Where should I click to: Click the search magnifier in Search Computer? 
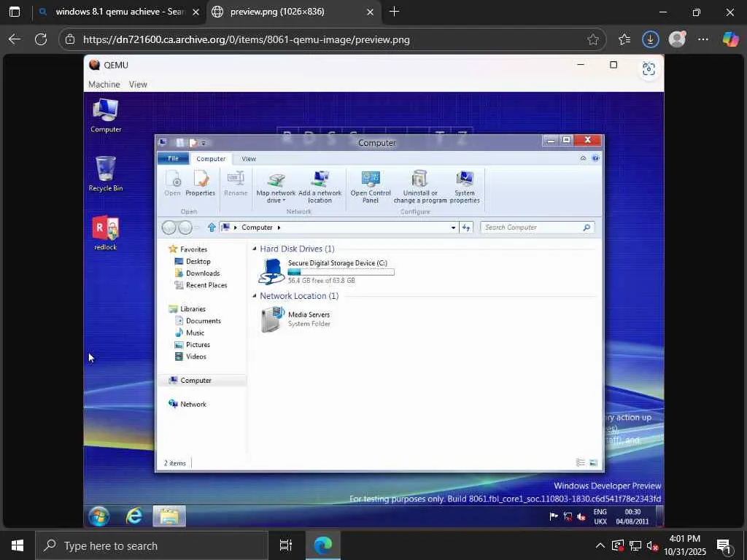[587, 227]
